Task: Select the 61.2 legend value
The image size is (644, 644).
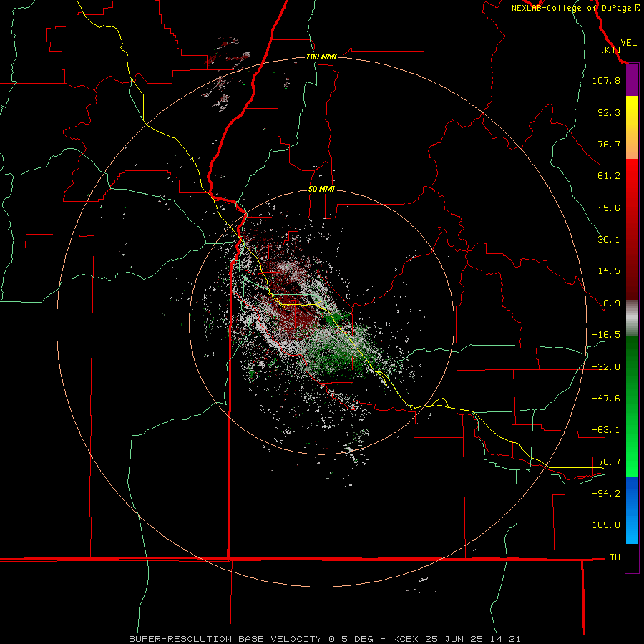Action: tap(609, 176)
